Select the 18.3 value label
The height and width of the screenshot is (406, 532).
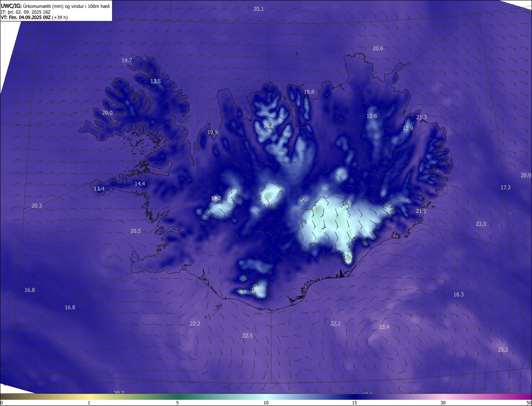point(458,295)
